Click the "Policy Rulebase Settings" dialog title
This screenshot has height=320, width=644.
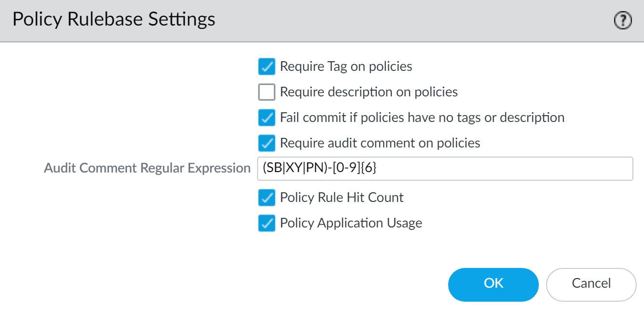click(x=114, y=19)
